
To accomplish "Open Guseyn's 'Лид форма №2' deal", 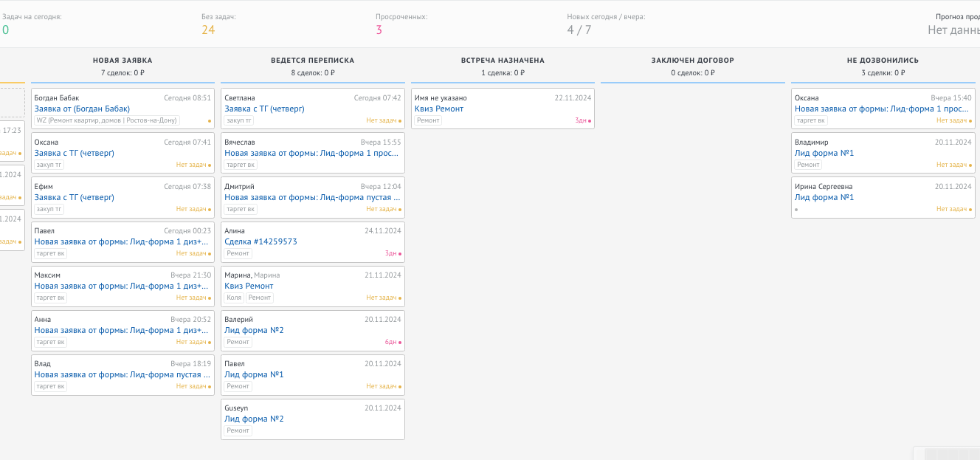I will coord(254,419).
